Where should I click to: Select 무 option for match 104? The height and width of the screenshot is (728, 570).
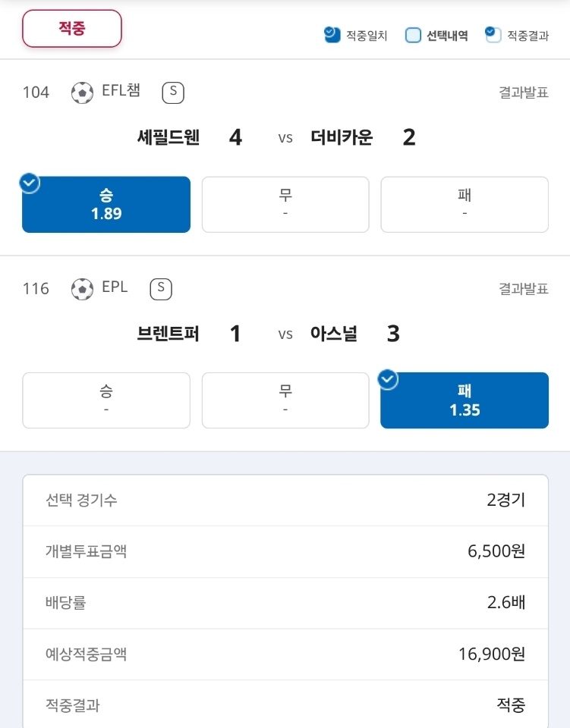pyautogui.click(x=285, y=204)
